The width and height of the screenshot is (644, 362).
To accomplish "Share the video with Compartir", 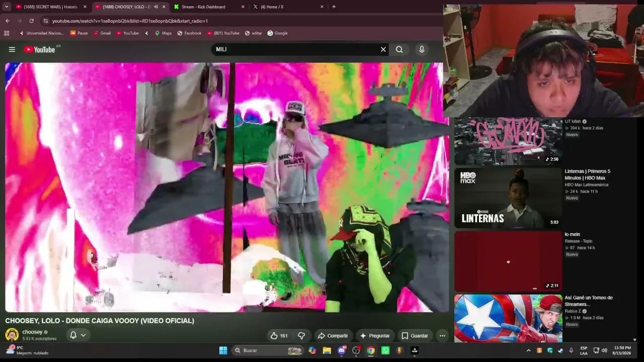I will pos(333,335).
